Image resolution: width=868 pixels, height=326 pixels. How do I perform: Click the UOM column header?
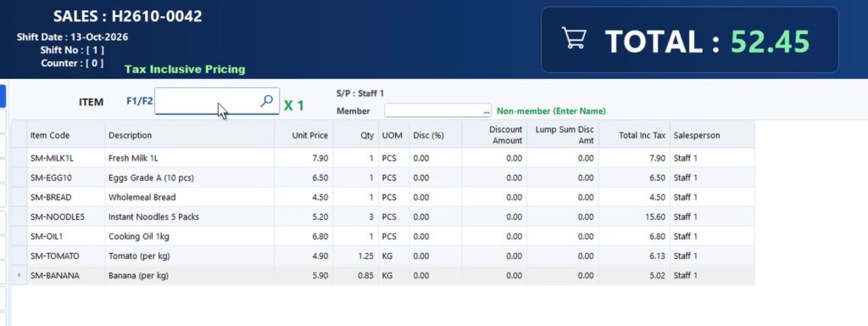(393, 135)
